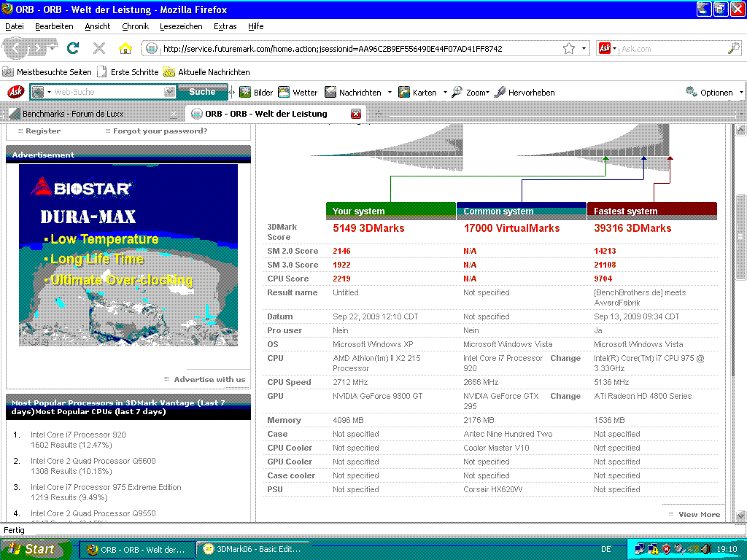The width and height of the screenshot is (747, 560).
Task: Click the stop loading X icon
Action: tap(99, 48)
